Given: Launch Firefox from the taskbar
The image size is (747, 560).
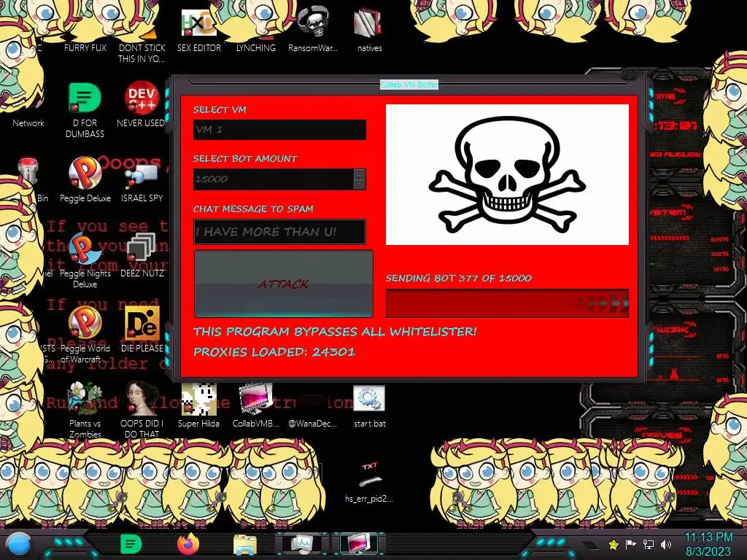Looking at the screenshot, I should (188, 544).
